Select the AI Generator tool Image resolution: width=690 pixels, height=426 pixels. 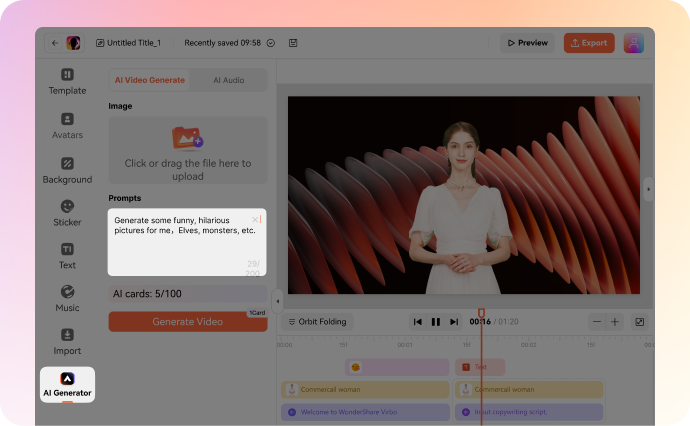pyautogui.click(x=67, y=385)
